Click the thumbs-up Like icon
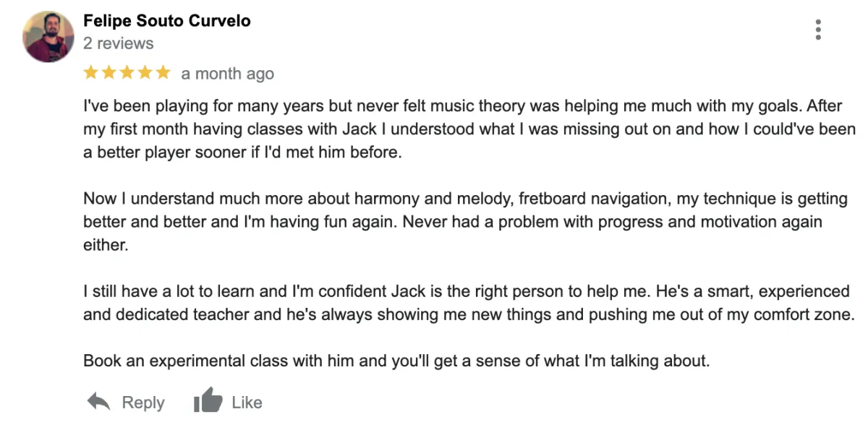 coord(208,401)
